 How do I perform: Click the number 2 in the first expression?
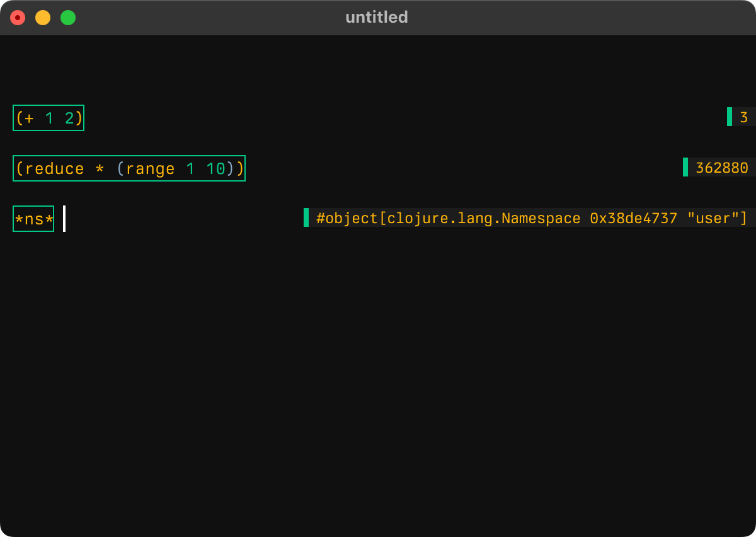69,118
